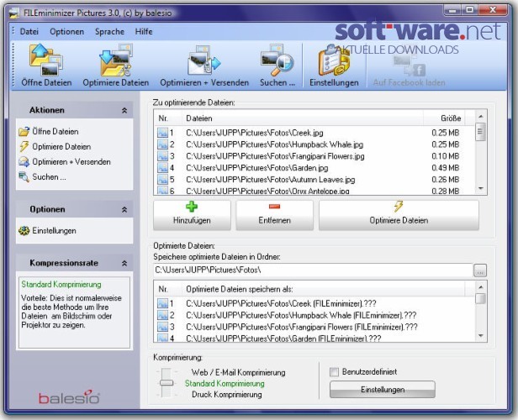Click the image icon of Creek.jpg row
The width and height of the screenshot is (518, 420).
[x=162, y=133]
